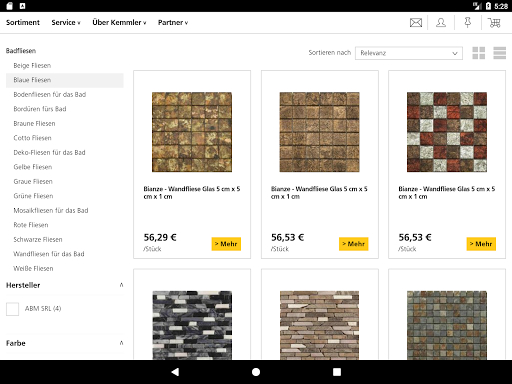Tap Android recent apps button
Image resolution: width=512 pixels, height=384 pixels.
[x=337, y=372]
